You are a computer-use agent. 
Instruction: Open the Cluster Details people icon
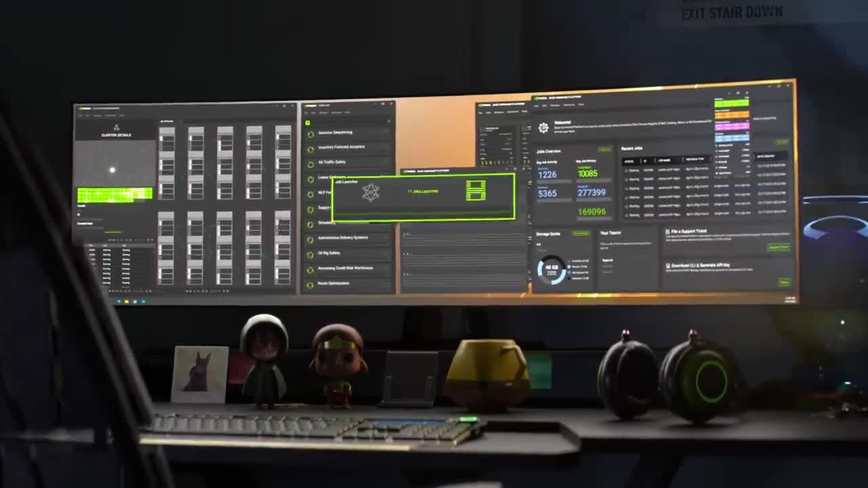[116, 127]
